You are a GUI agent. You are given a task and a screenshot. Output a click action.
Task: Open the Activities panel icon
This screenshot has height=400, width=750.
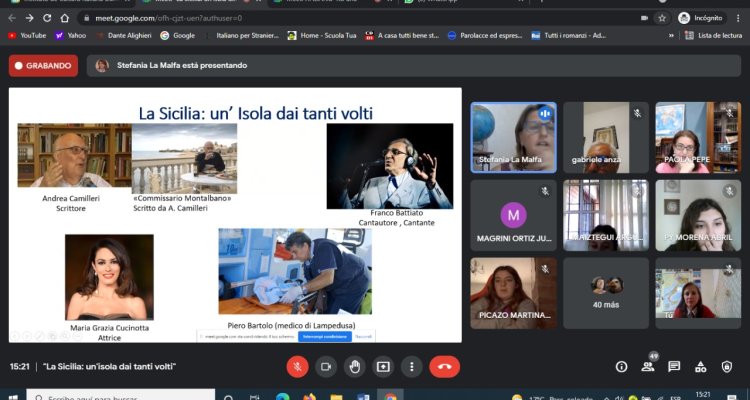tap(700, 367)
